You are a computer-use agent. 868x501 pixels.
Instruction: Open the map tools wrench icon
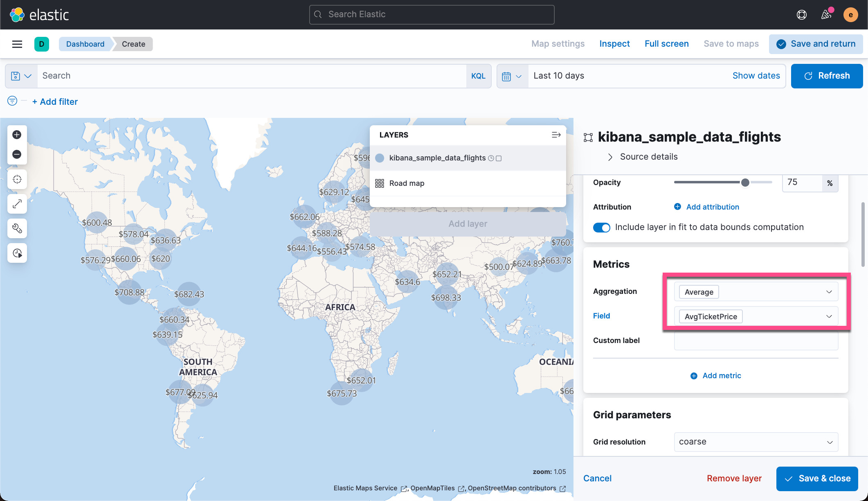click(17, 228)
